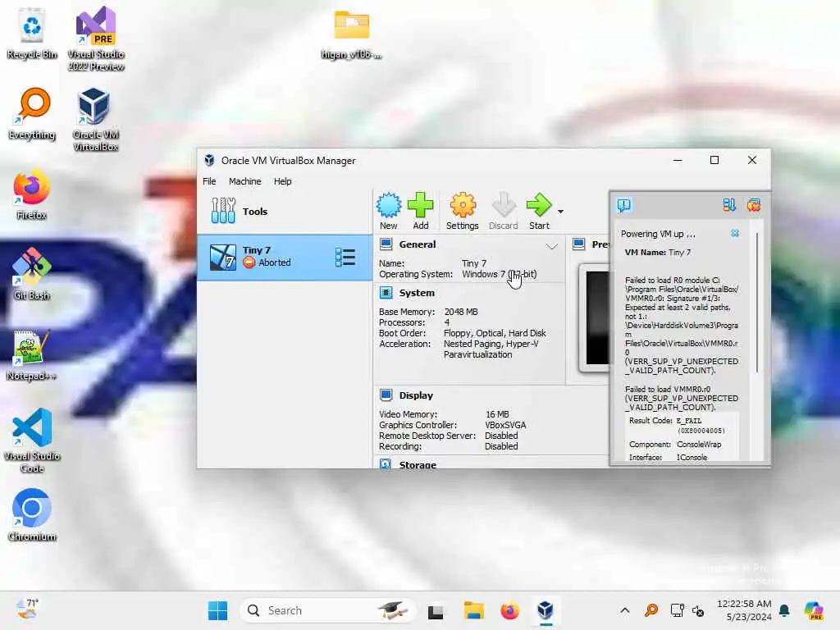The width and height of the screenshot is (840, 630).
Task: Select the Tiny 7 virtual machine entry
Action: [285, 257]
